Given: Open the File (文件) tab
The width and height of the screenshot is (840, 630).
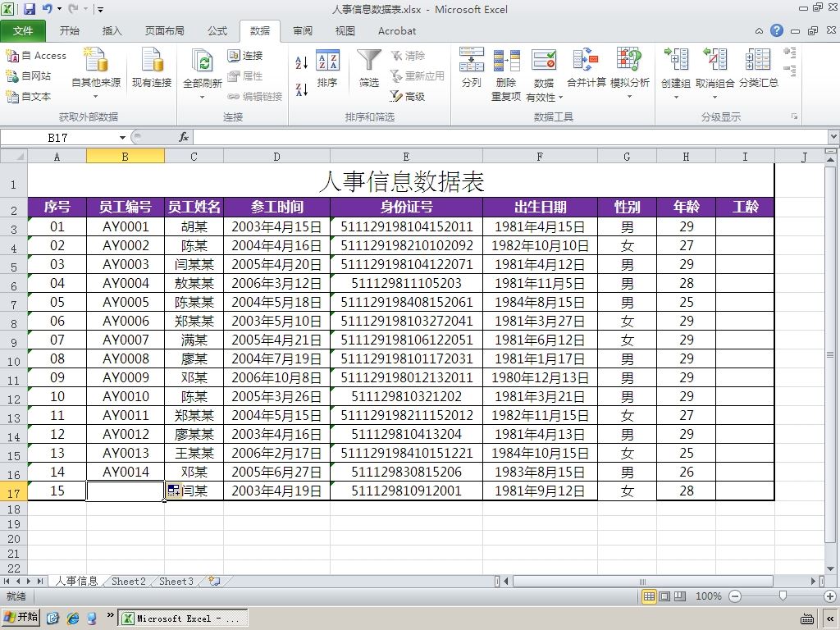Looking at the screenshot, I should [x=23, y=31].
